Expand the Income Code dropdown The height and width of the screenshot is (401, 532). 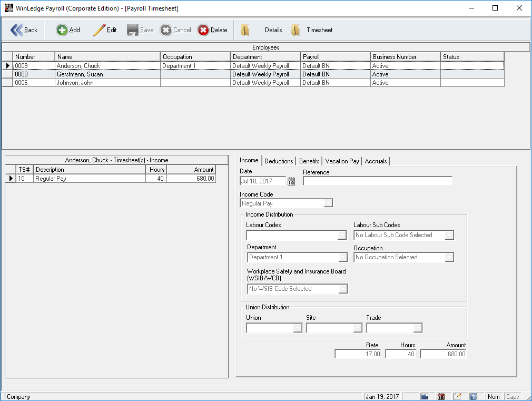coord(328,203)
